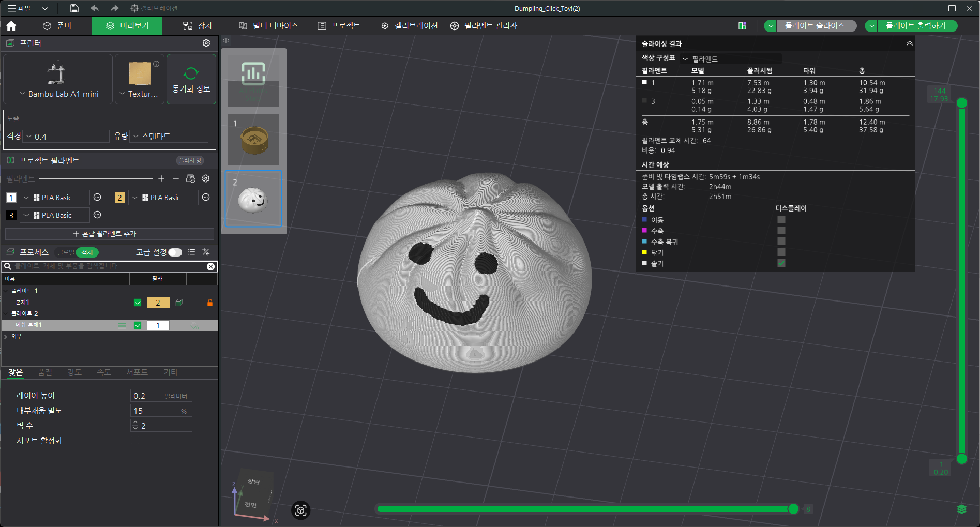Click the filament 2 yellow color swatch

[120, 198]
